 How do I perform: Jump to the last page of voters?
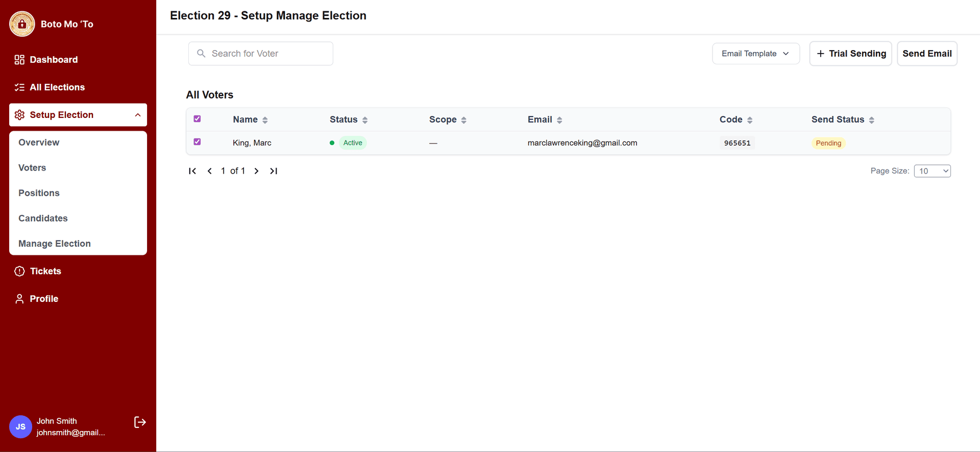(x=274, y=171)
